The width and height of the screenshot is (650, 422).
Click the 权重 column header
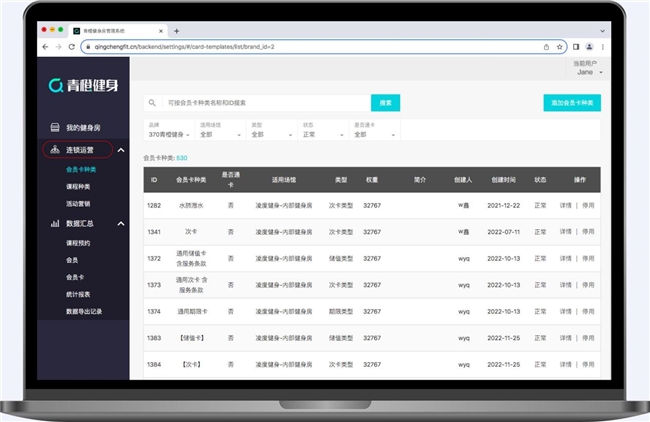(372, 180)
